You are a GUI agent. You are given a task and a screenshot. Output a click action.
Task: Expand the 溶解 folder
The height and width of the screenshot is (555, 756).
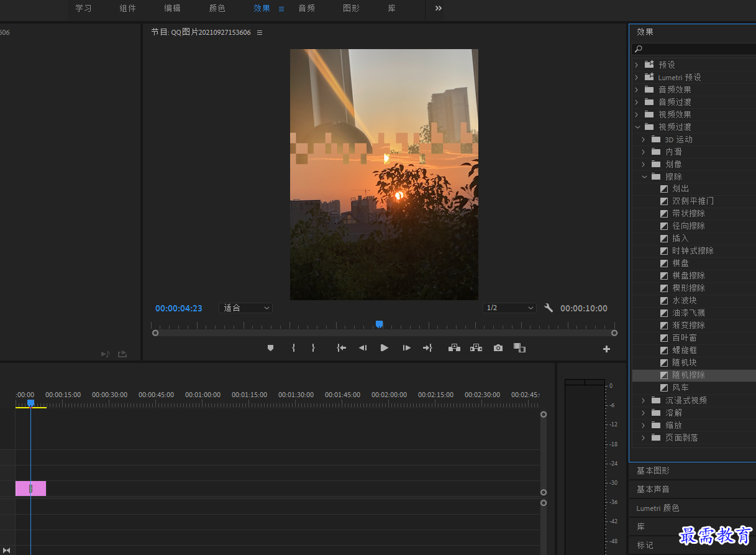coord(644,413)
